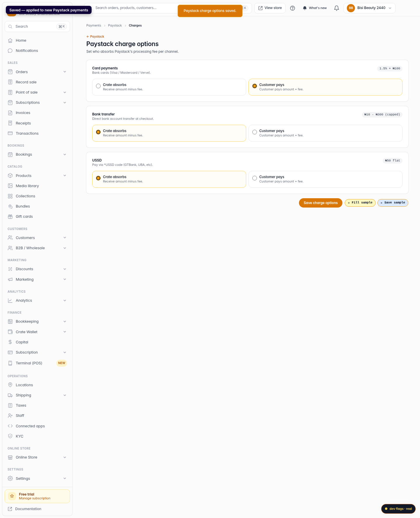420x518 pixels.
Task: Click the Settings gear icon
Action: click(x=10, y=479)
